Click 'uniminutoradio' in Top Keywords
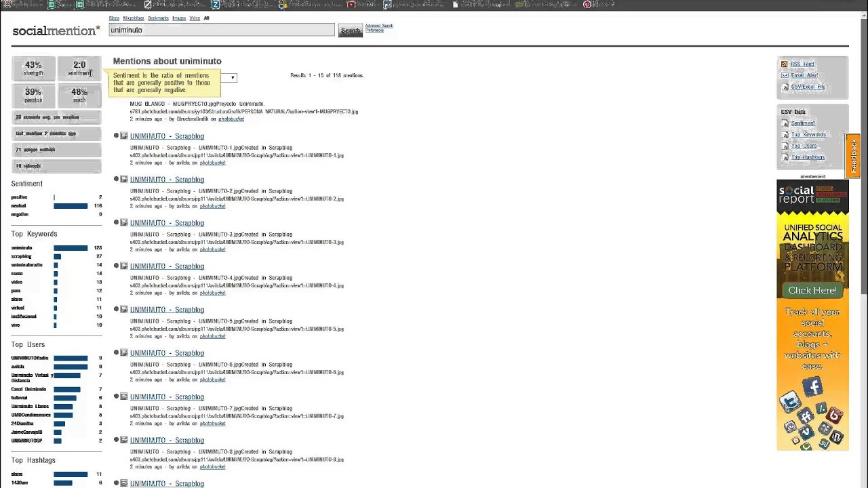The image size is (868, 488). 26,265
